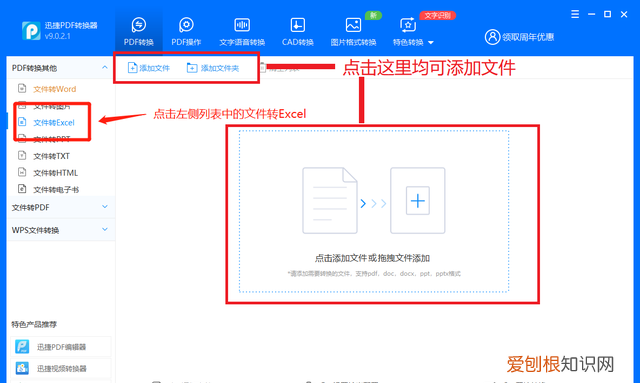Viewport: 640px width, 383px height.
Task: Click the 文件转Word document icon
Action: tap(22, 88)
